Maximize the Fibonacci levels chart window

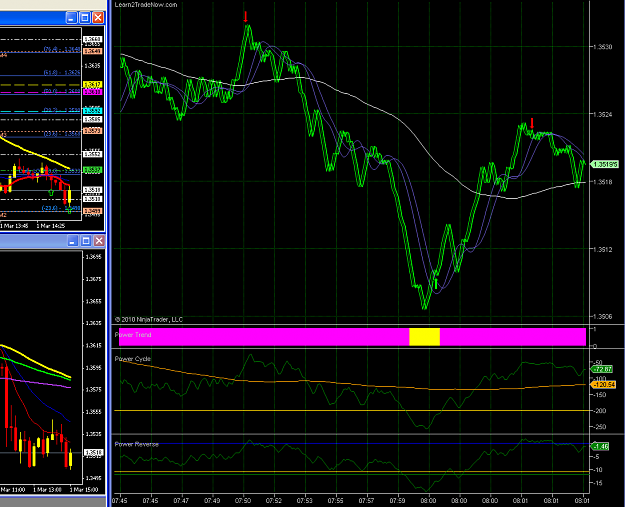pyautogui.click(x=85, y=18)
